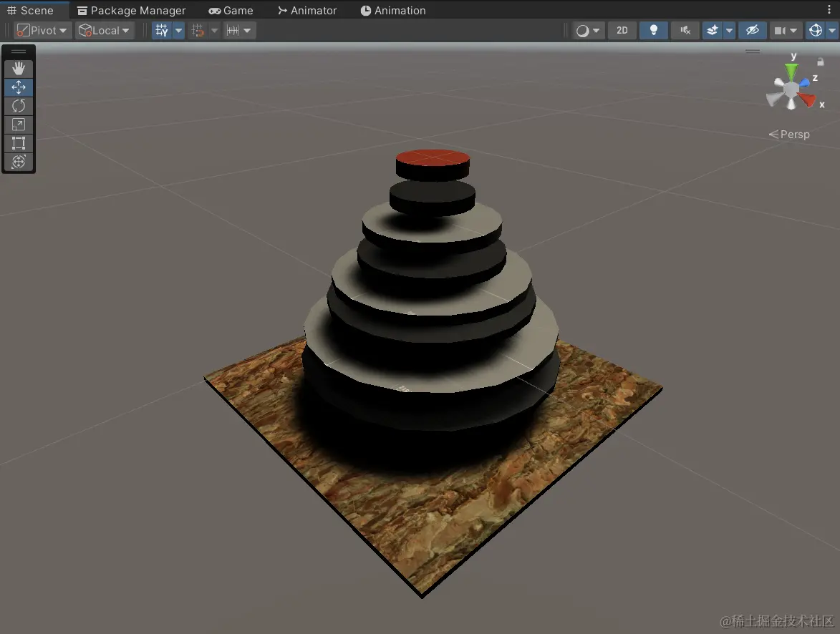Open the Local handle rotation dropdown
840x634 pixels.
pyautogui.click(x=105, y=31)
